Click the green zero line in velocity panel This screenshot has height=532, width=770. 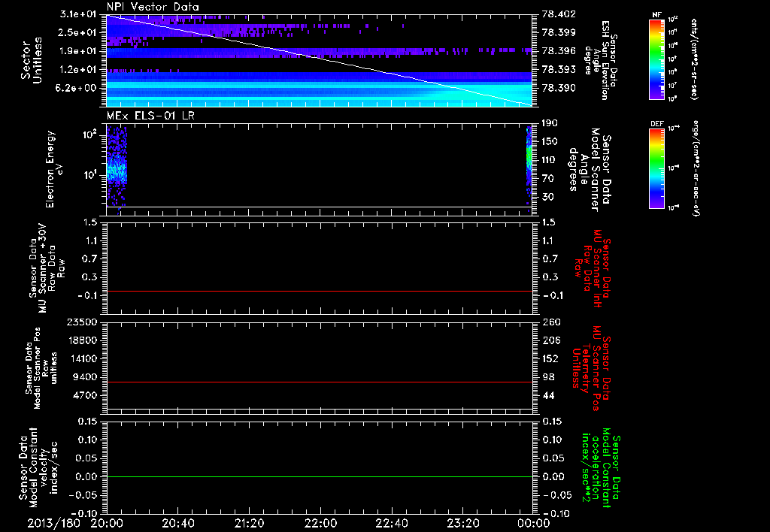(319, 476)
